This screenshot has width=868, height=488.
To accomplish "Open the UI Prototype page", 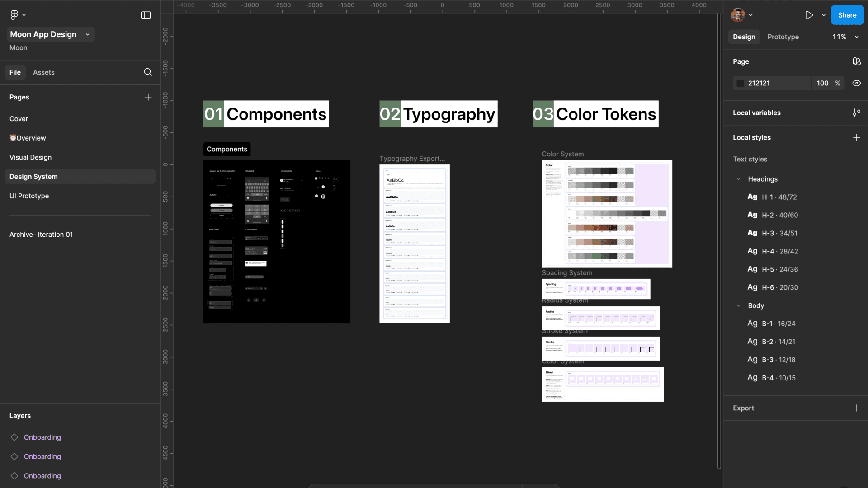I will tap(29, 196).
